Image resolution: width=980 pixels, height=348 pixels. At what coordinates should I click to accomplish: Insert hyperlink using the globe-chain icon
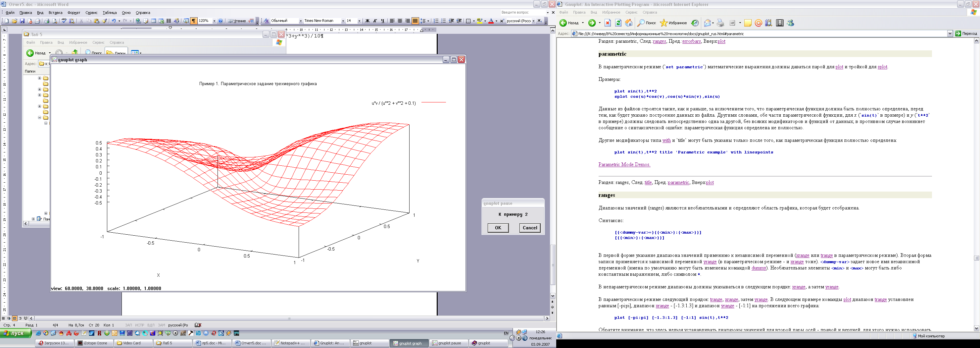pos(138,21)
